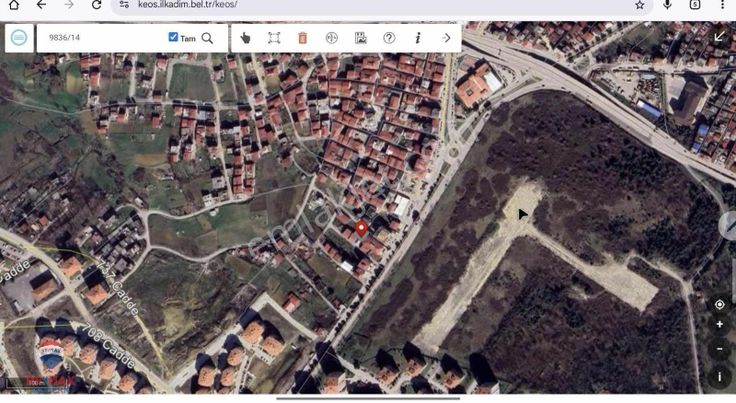The width and height of the screenshot is (736, 403).
Task: Open the blue layers menu button
Action: [18, 38]
